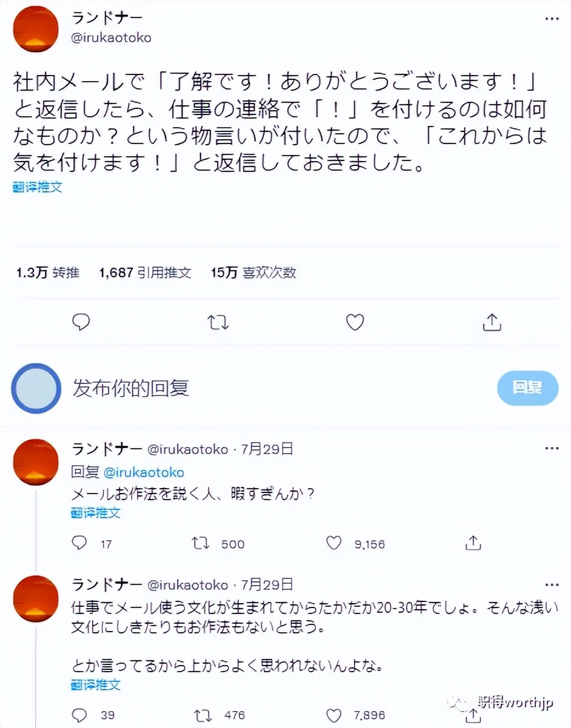Screen dimensions: 571x728
Task: Open more options on second reply
Action: pos(552,584)
